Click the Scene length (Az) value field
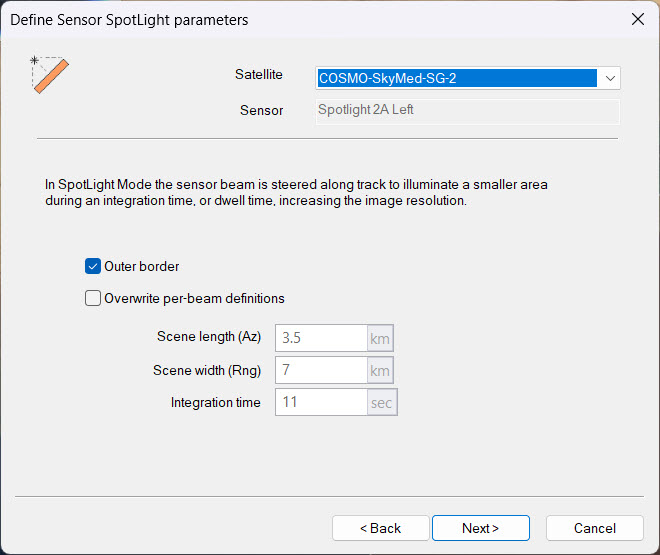Viewport: 660px width, 555px height. (x=320, y=338)
